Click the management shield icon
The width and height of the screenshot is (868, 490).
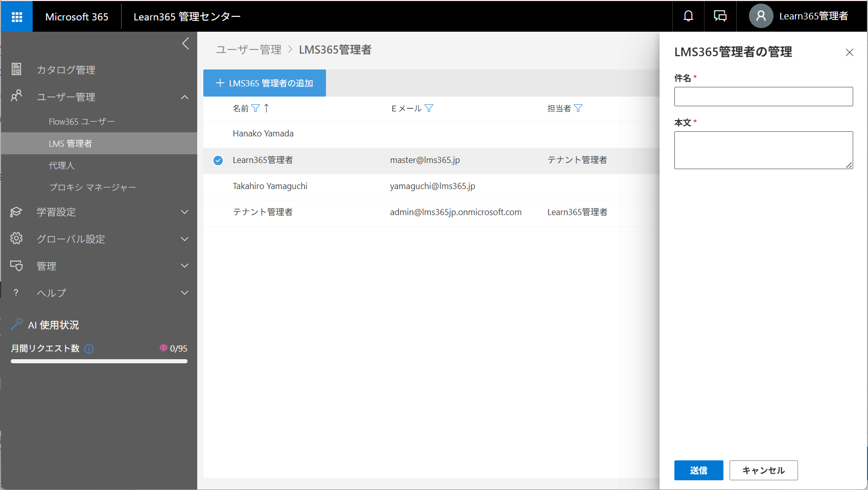click(x=16, y=266)
